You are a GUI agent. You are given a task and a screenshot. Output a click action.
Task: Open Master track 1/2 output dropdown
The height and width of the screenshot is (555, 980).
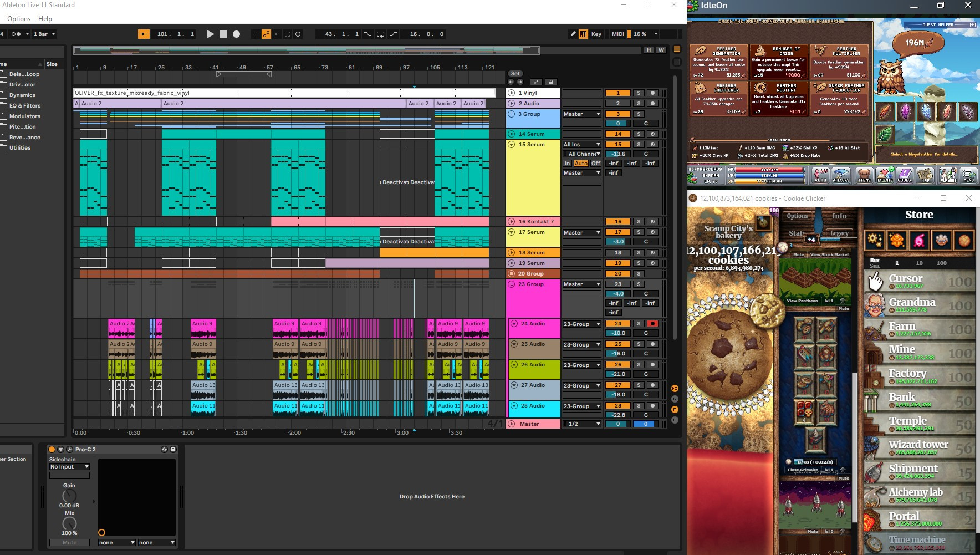[x=582, y=424]
